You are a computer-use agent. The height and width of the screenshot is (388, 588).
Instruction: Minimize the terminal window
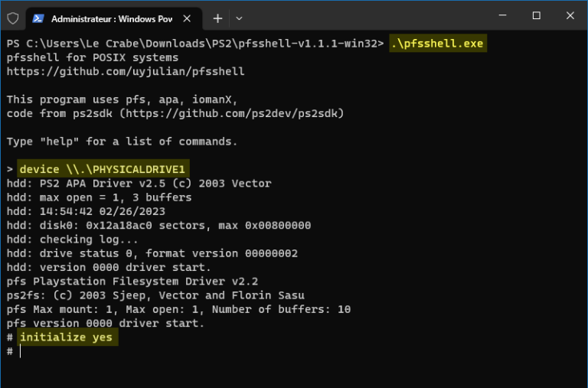tap(501, 15)
